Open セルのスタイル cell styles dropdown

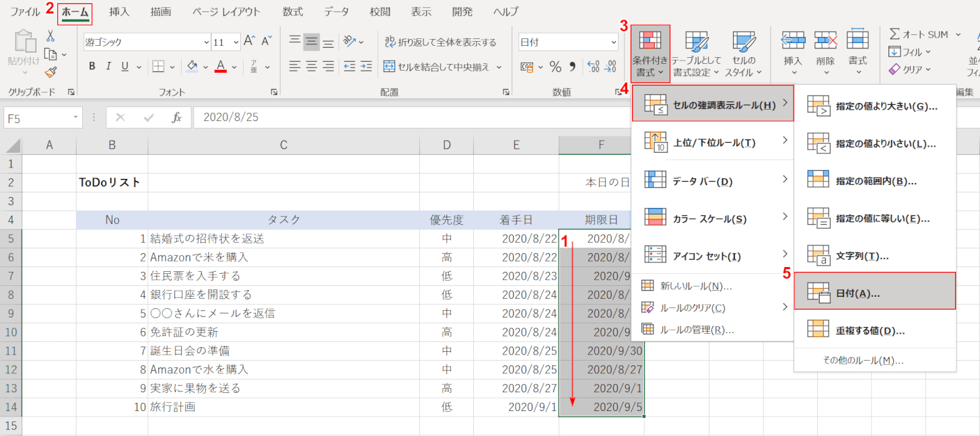745,54
